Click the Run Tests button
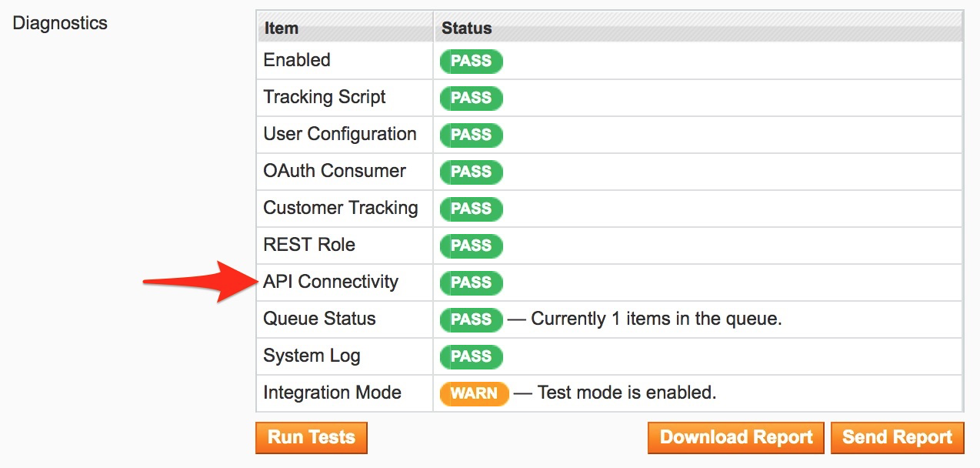This screenshot has width=980, height=468. pos(312,437)
